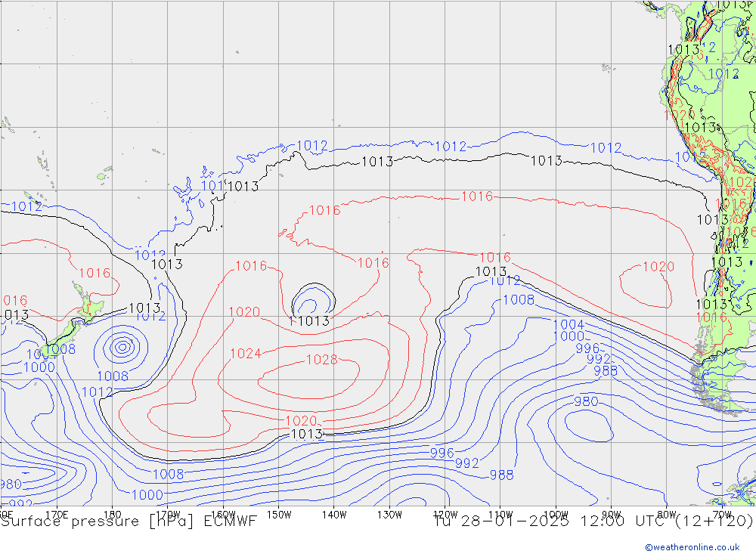Click the Surface pressure [hPa] ECMWF title

pos(129,521)
